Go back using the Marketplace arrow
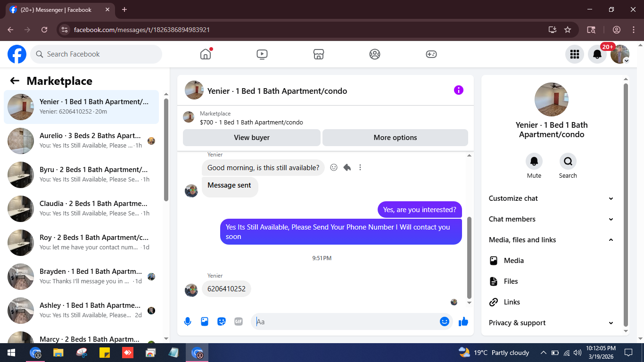The width and height of the screenshot is (644, 362). click(15, 81)
